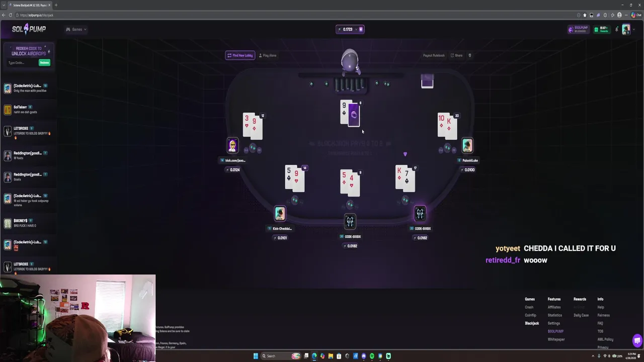This screenshot has height=362, width=644.
Task: Select Play Alone option
Action: click(x=268, y=55)
